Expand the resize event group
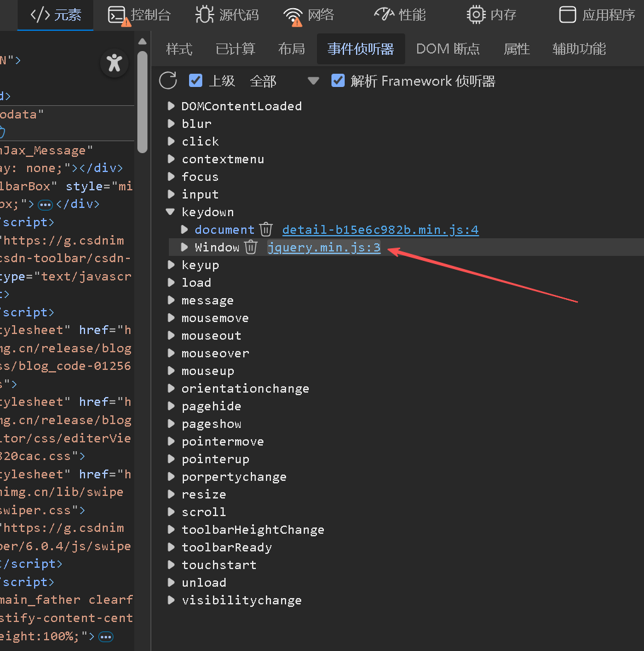This screenshot has width=644, height=651. pos(171,494)
